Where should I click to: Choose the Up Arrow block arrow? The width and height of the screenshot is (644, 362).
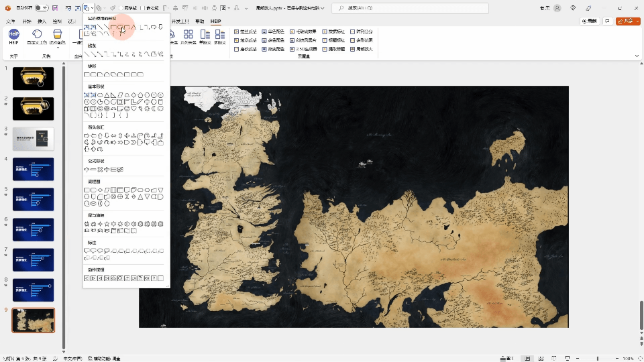(x=100, y=135)
